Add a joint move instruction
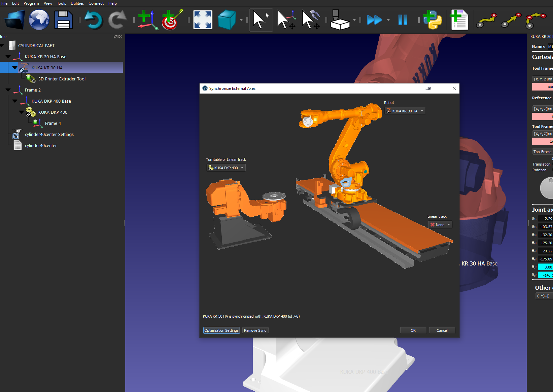This screenshot has width=553, height=392. click(x=487, y=20)
